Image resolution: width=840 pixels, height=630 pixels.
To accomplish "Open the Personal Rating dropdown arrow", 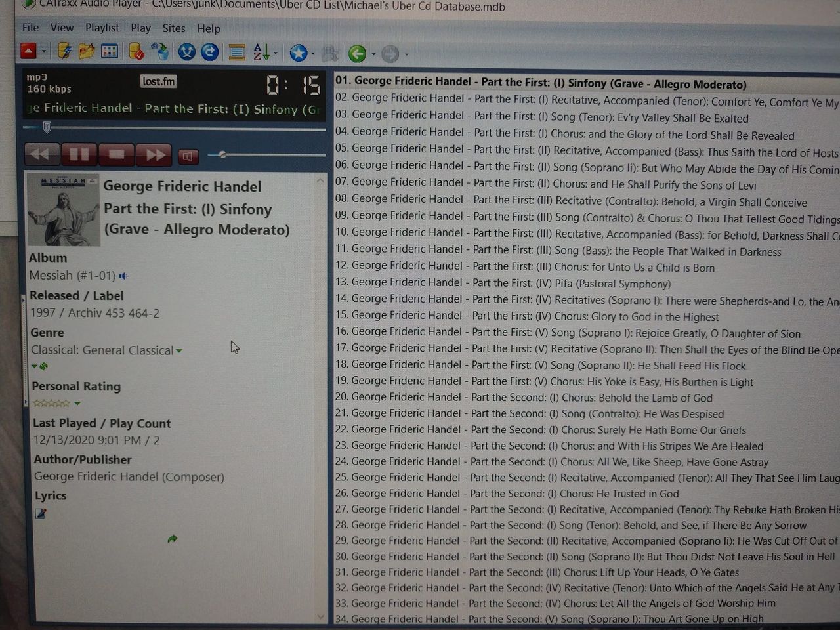I will coord(77,404).
